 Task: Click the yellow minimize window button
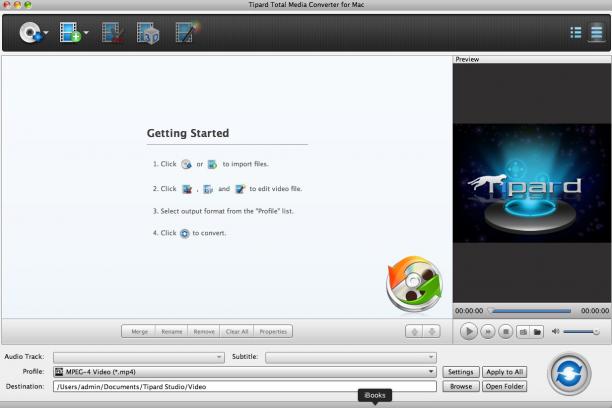pyautogui.click(x=17, y=5)
